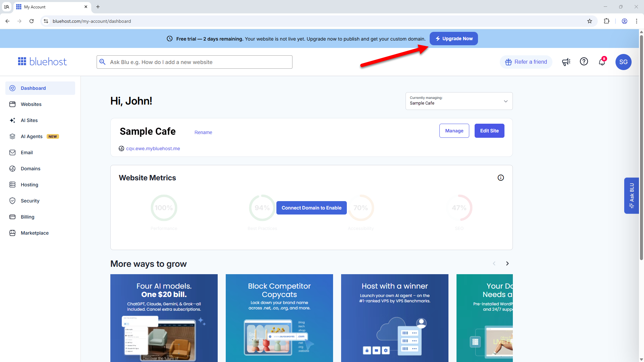Open the help question mark icon
Screen dimensions: 644x362
pos(584,62)
